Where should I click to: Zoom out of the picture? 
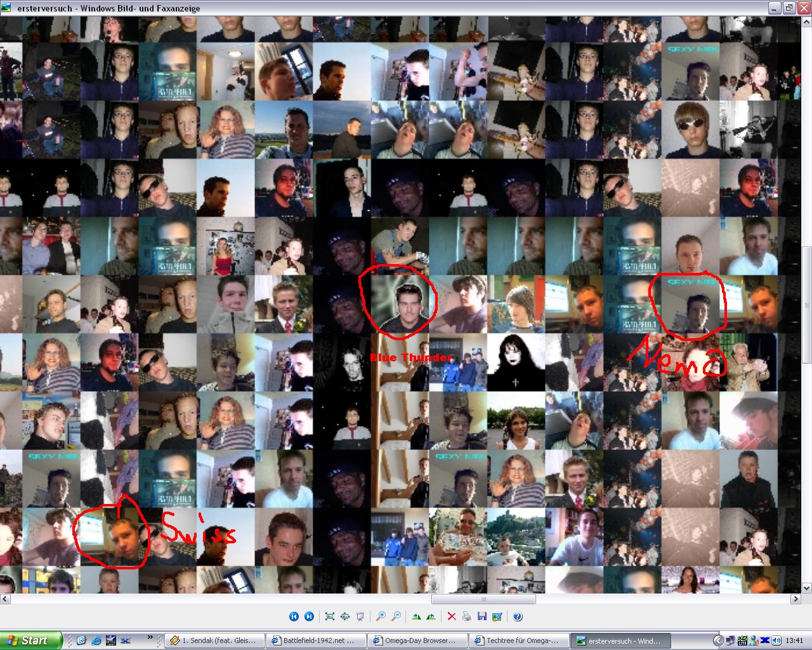pos(396,616)
